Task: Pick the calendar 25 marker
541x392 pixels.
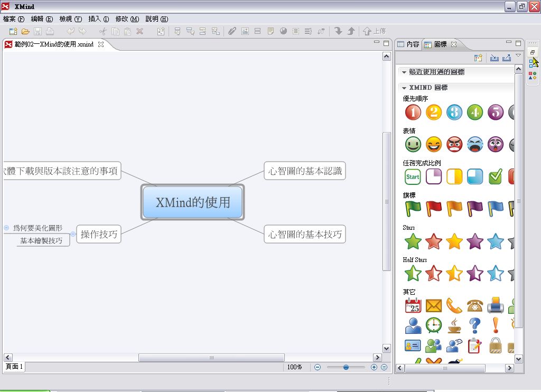Action: [413, 305]
